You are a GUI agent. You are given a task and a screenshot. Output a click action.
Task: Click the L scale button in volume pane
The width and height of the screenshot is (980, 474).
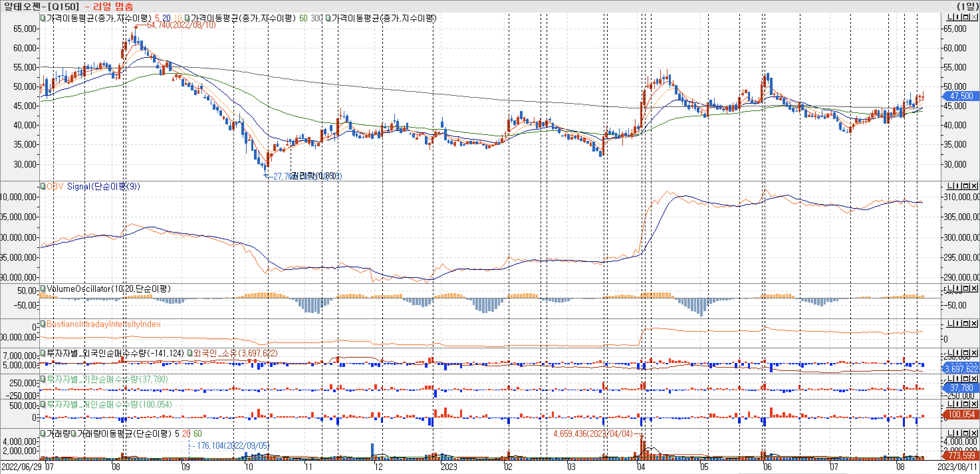click(950, 433)
